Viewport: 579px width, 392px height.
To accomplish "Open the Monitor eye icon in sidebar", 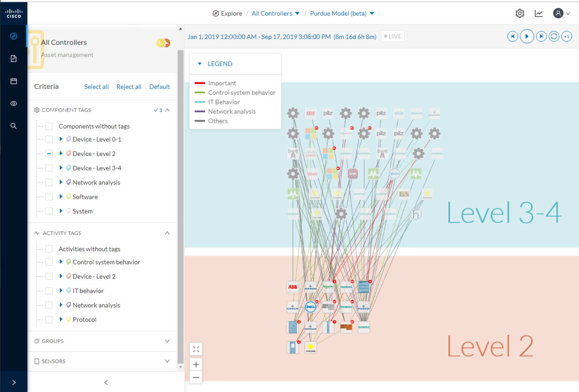I will pos(14,103).
